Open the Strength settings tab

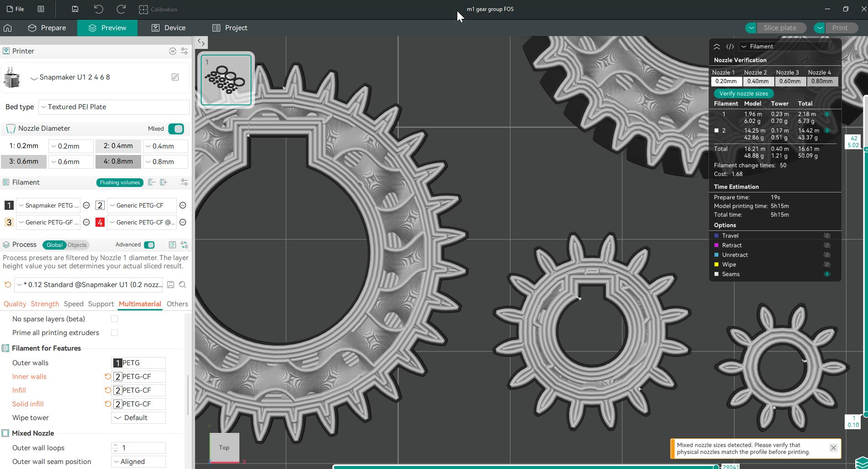pos(45,304)
